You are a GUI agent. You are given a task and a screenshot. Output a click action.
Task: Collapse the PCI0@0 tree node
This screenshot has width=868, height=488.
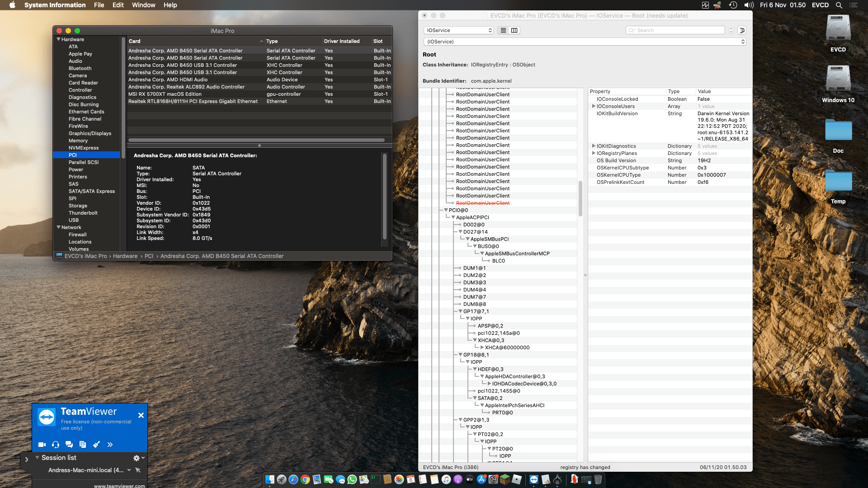[x=446, y=210]
